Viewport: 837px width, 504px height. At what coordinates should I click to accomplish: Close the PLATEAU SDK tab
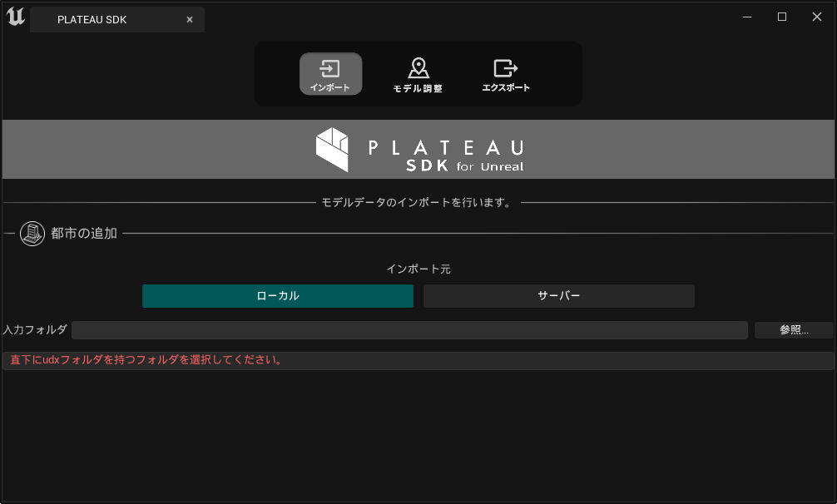pos(190,20)
